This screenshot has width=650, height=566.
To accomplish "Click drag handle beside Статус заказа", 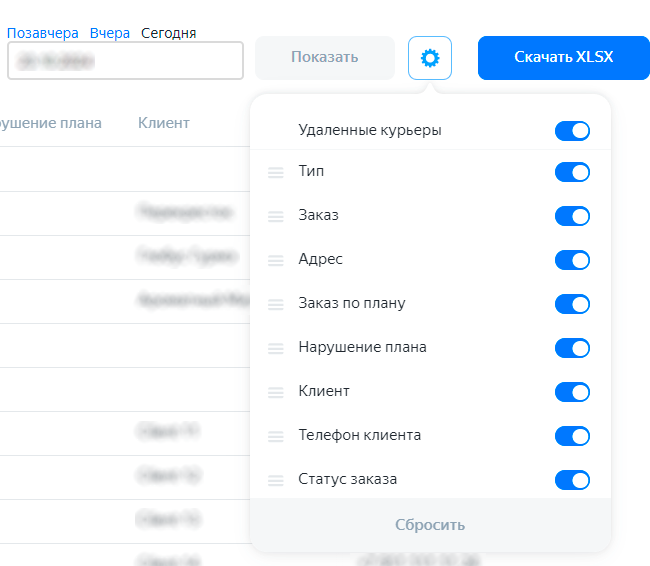I will 276,480.
